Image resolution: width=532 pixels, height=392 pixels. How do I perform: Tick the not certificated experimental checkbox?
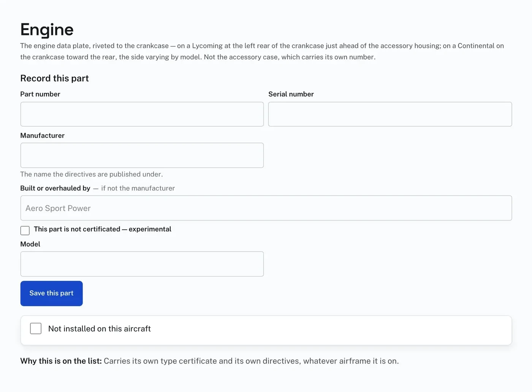[x=25, y=230]
